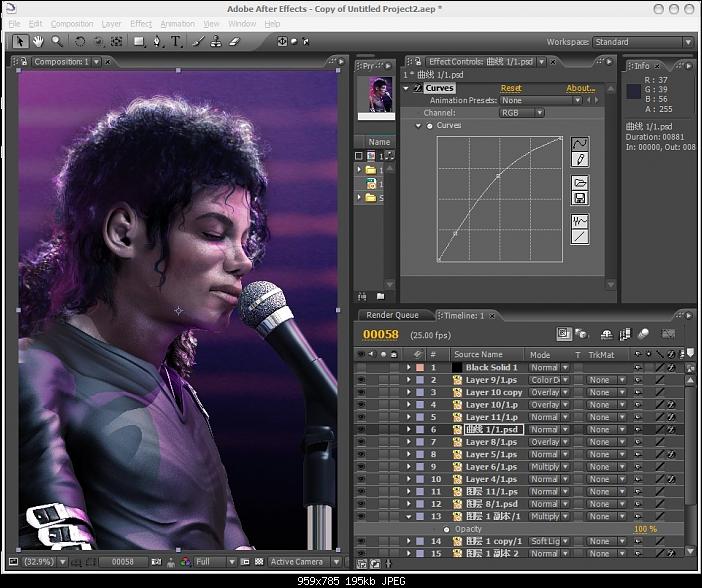Open Animation Presets dropdown
Screen dimensions: 702x588
(x=541, y=101)
